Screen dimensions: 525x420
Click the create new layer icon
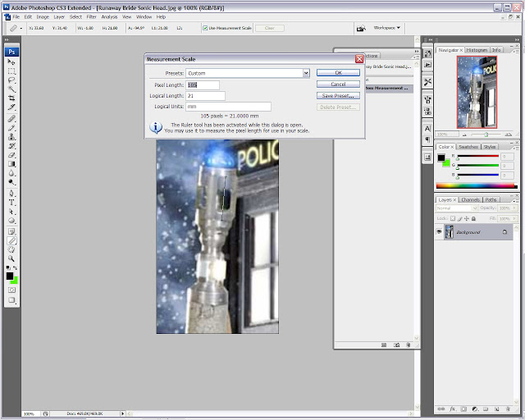coord(497,409)
